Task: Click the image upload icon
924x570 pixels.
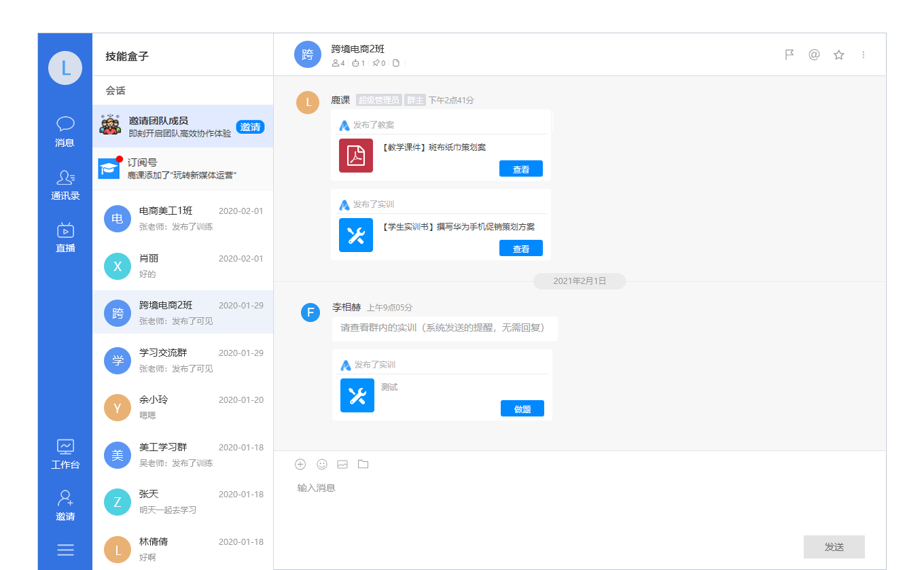Action: [x=342, y=464]
